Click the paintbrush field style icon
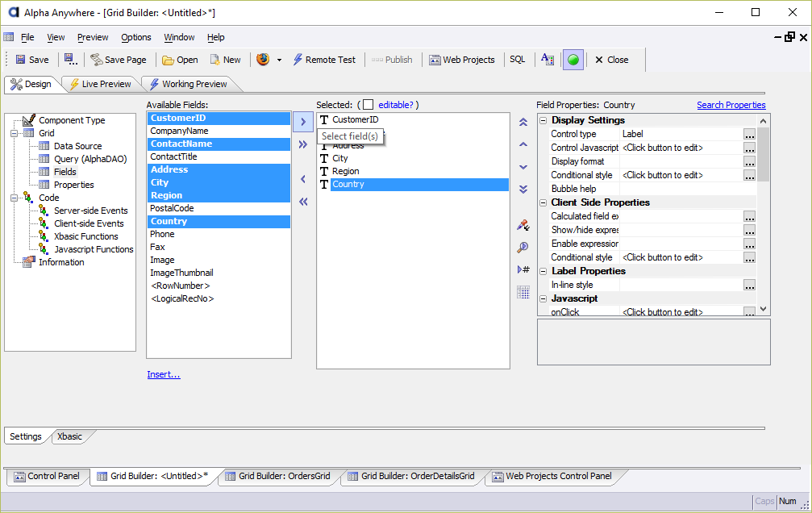Viewport: 812px width, 513px height. [x=523, y=225]
